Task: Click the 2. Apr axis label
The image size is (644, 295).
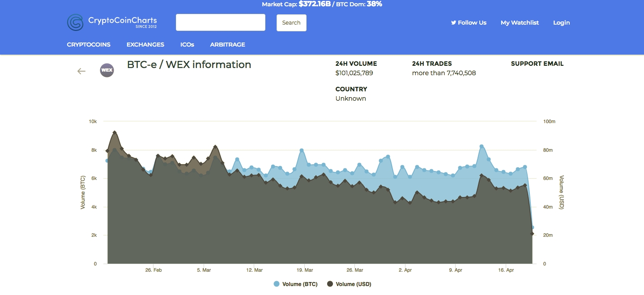Action: pyautogui.click(x=405, y=270)
